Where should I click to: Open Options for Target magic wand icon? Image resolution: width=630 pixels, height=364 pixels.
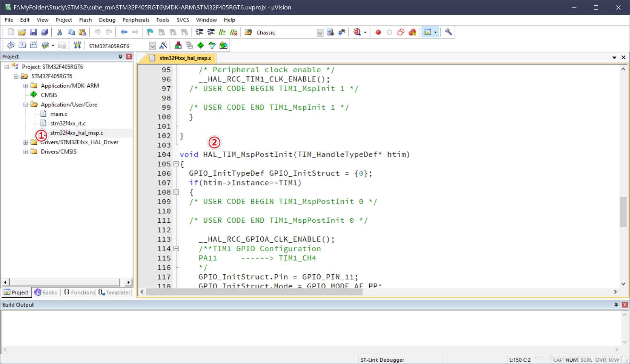click(x=163, y=46)
